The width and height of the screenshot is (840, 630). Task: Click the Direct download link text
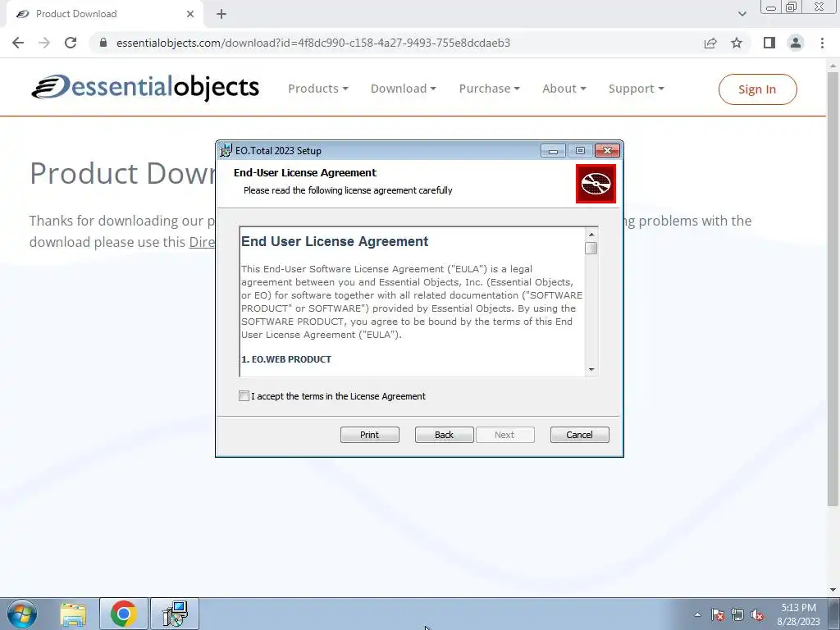click(202, 242)
